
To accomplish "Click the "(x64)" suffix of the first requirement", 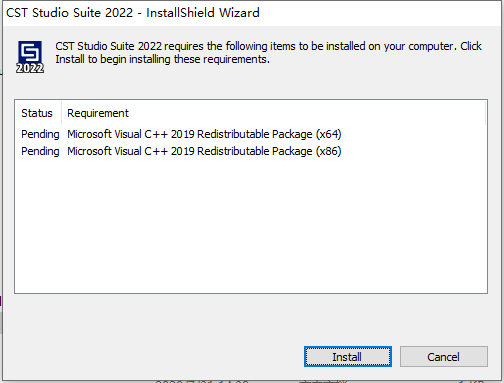I will pyautogui.click(x=328, y=134).
